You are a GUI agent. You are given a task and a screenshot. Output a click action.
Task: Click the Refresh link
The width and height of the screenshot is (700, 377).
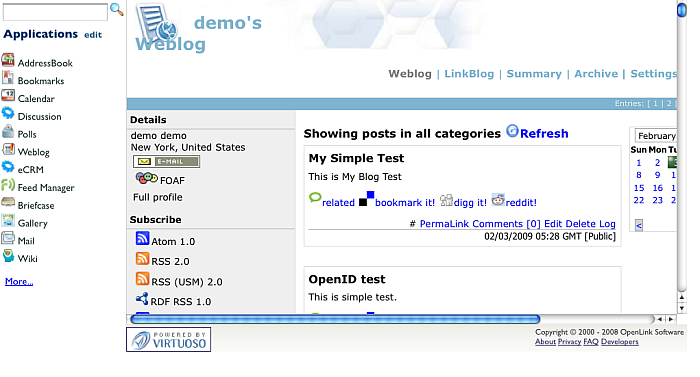(544, 134)
